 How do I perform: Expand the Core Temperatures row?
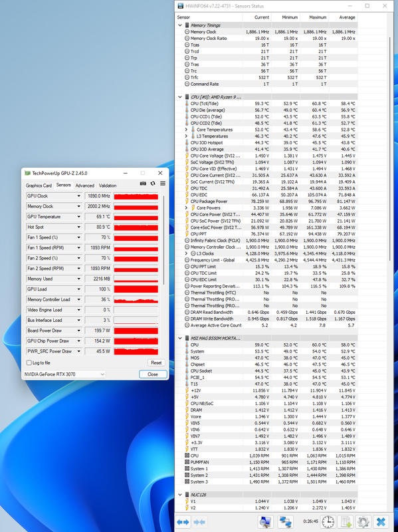[186, 130]
